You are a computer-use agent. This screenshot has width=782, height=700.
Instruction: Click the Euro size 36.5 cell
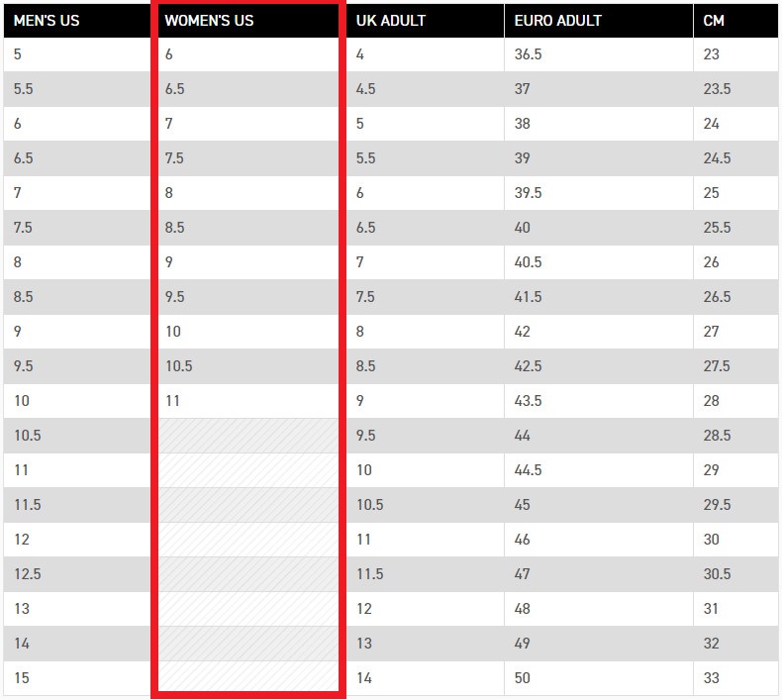[x=599, y=54]
